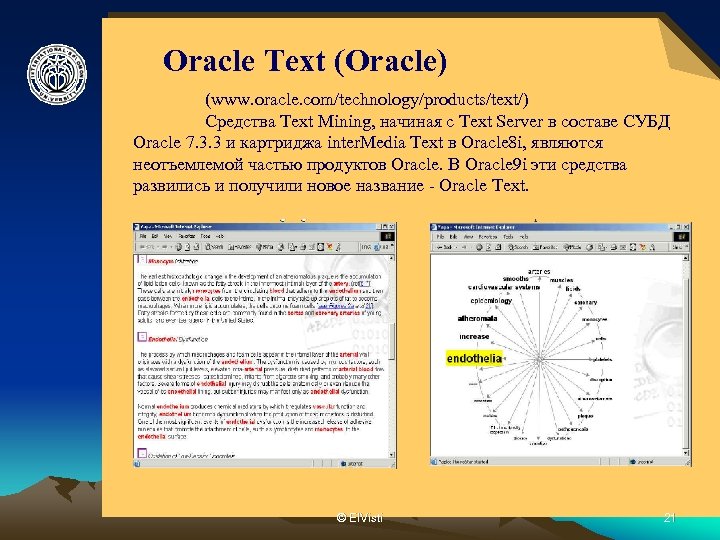
Task: Open Favorites toolbar button in word-graph window
Action: click(x=545, y=247)
